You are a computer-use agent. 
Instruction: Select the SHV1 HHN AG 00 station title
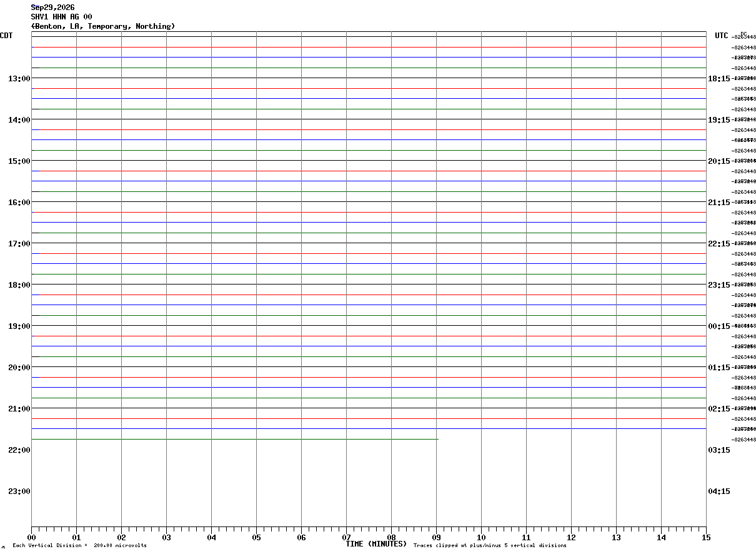click(62, 17)
